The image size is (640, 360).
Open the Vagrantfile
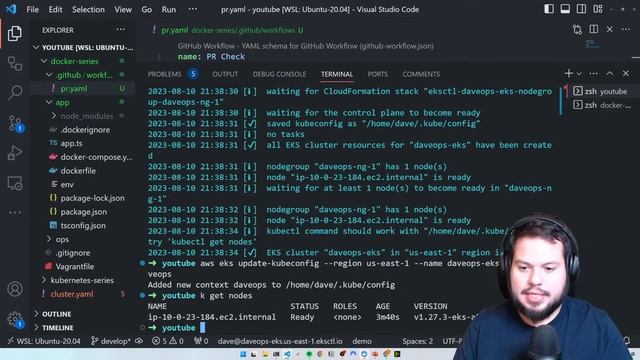click(x=83, y=267)
